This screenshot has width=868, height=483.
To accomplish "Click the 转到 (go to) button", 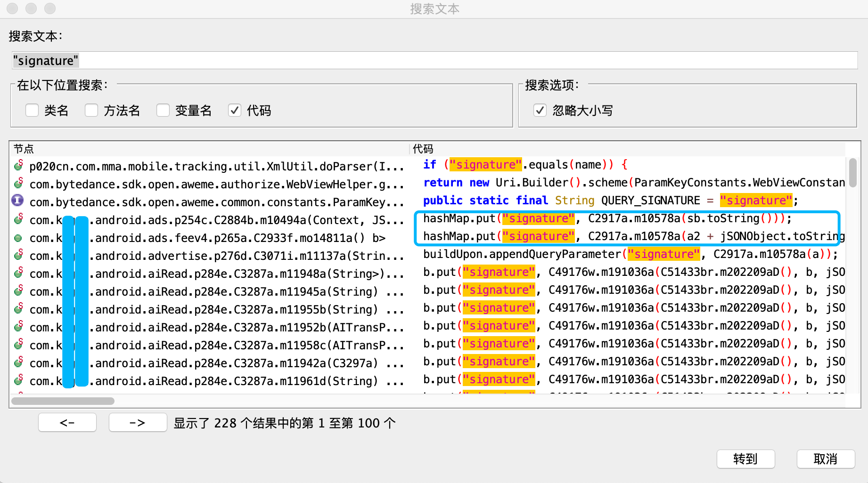I will click(x=745, y=459).
